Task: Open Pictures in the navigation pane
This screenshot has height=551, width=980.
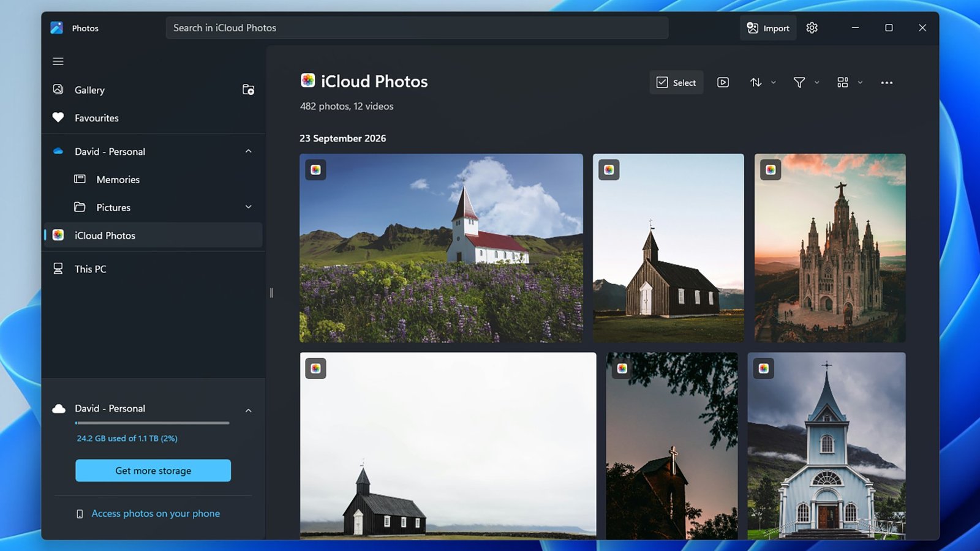Action: tap(153, 207)
